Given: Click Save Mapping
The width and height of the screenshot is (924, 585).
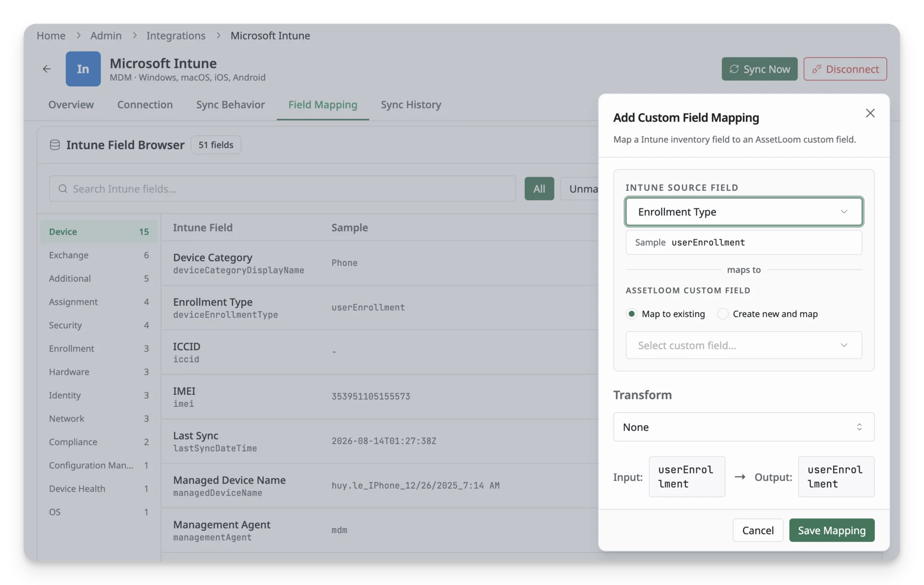Looking at the screenshot, I should click(x=832, y=530).
